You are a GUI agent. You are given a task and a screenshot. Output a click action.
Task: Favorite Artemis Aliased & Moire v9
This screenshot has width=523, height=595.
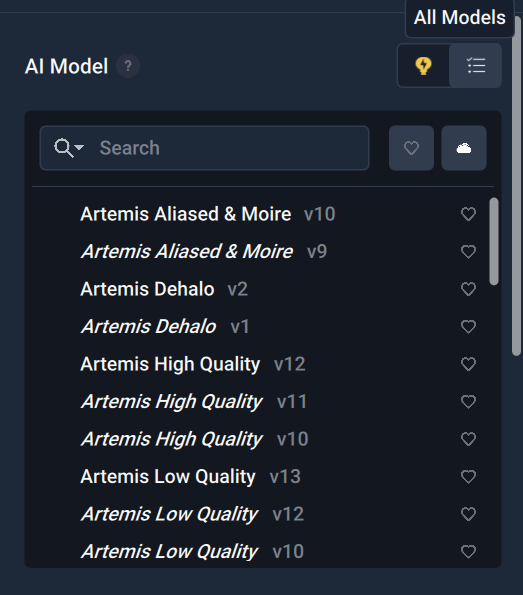pos(468,252)
